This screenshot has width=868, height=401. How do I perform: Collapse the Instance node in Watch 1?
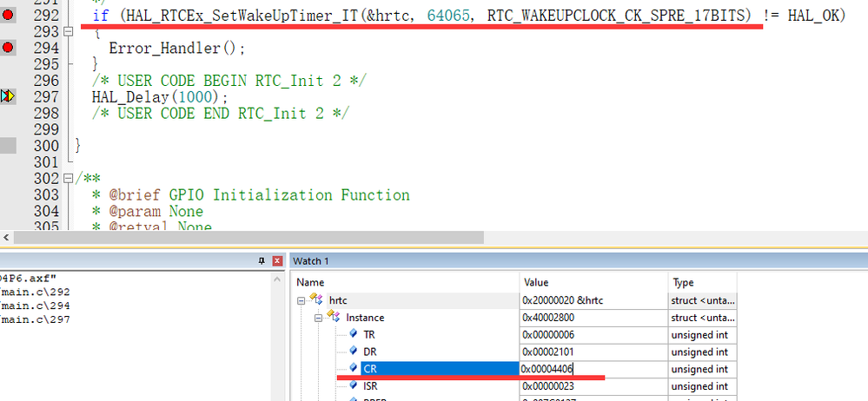(x=318, y=318)
